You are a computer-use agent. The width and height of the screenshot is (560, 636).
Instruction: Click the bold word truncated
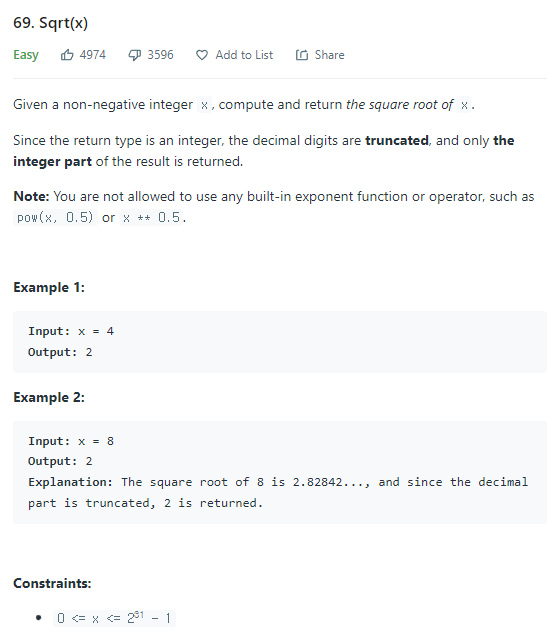pyautogui.click(x=397, y=140)
